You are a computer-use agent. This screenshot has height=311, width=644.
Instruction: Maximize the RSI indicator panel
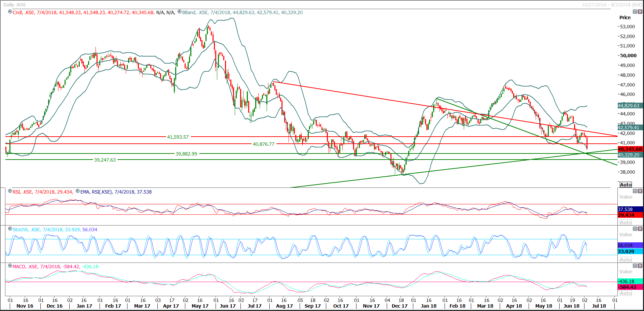[635, 191]
